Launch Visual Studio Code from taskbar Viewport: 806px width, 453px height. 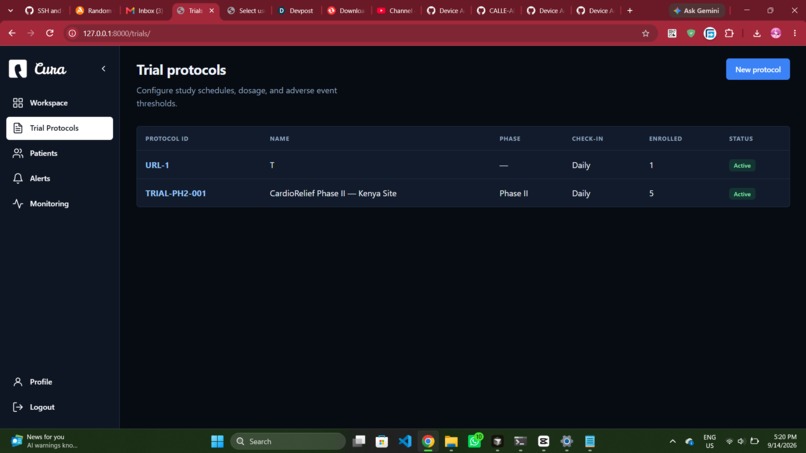click(x=405, y=441)
